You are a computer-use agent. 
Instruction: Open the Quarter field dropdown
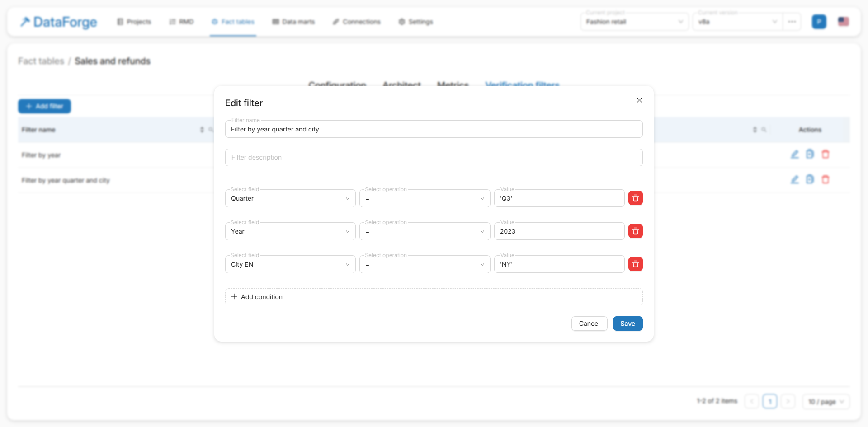point(290,198)
